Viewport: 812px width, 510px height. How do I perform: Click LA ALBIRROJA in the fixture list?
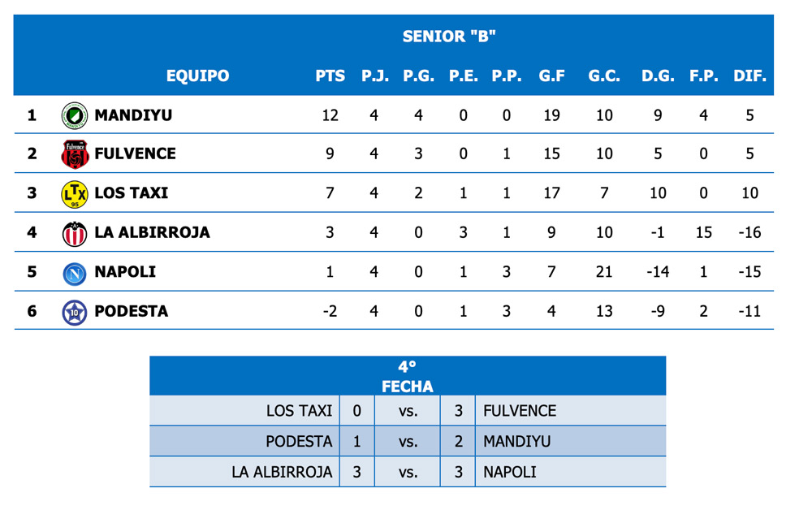(282, 472)
